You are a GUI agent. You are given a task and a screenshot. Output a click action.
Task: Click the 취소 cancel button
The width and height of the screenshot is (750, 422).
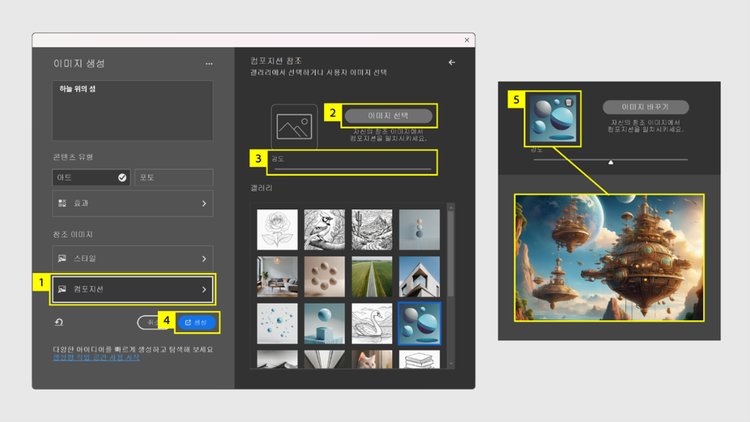tap(148, 322)
